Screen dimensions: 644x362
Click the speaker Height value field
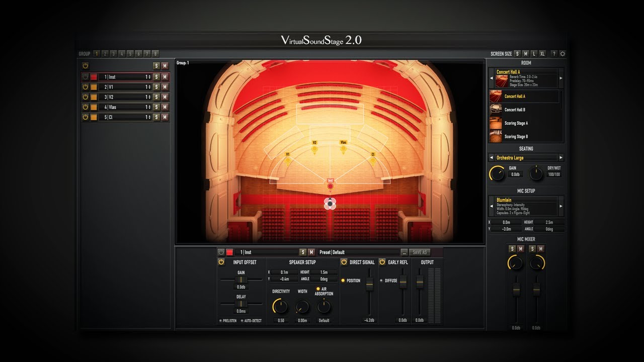tap(324, 272)
